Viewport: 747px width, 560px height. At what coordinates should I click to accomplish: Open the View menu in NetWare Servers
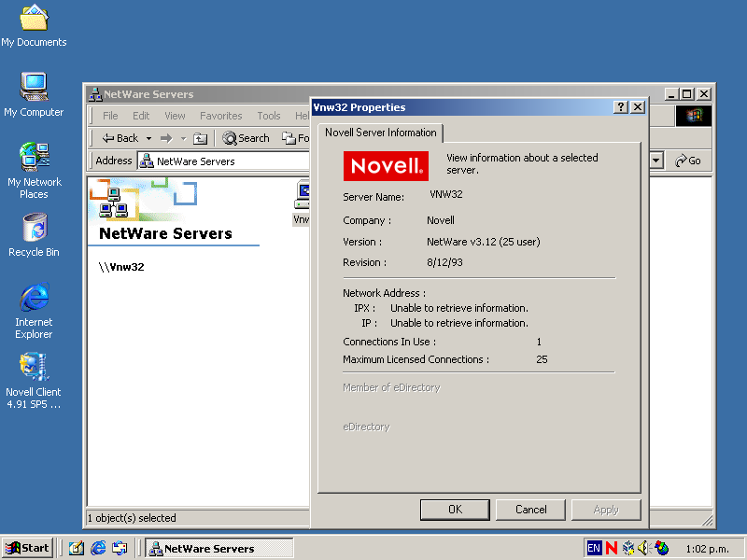175,116
